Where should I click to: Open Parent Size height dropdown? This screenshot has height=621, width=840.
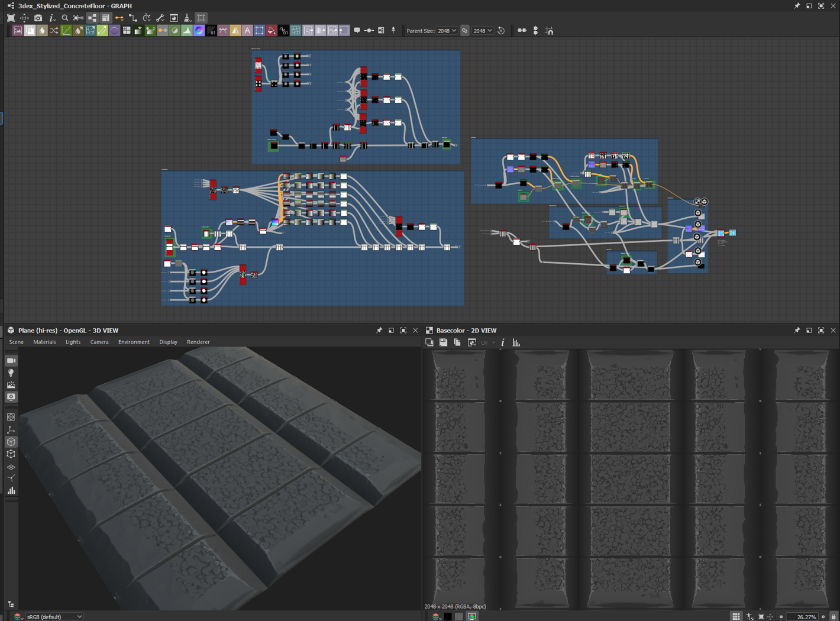(x=483, y=31)
